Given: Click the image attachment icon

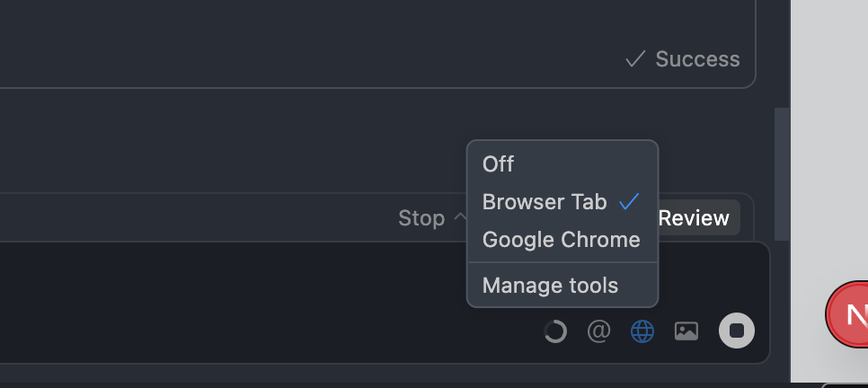Looking at the screenshot, I should (x=686, y=331).
